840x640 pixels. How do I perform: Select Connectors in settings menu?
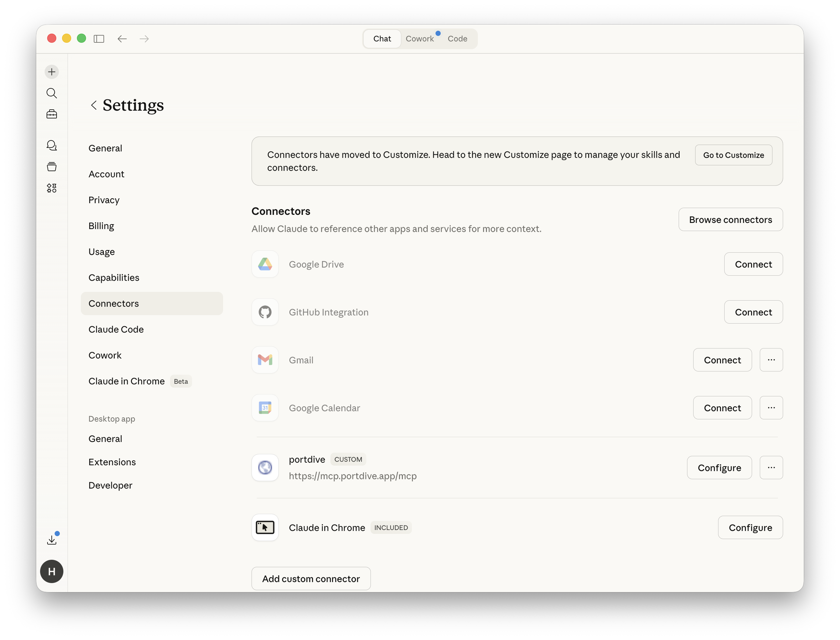[152, 303]
